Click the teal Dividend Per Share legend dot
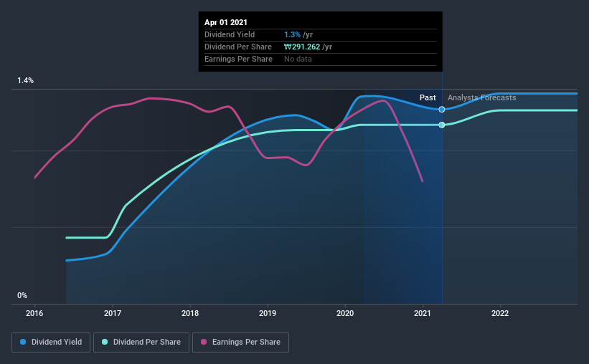 click(x=105, y=342)
